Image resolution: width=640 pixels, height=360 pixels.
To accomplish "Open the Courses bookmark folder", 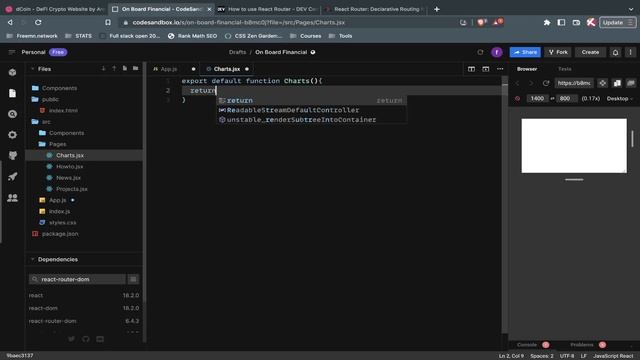I will coord(306,36).
